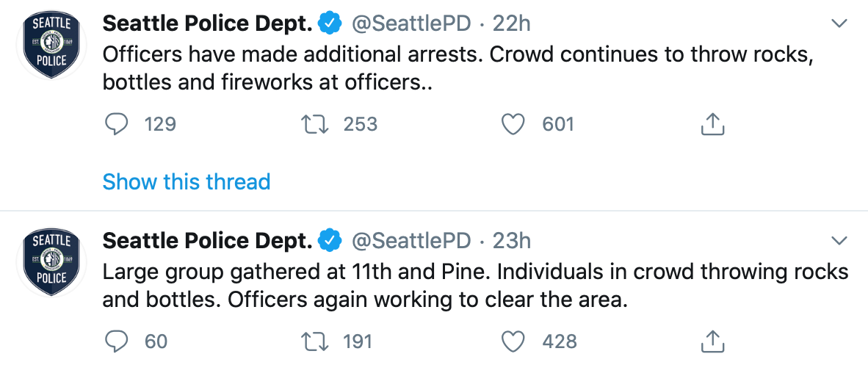Open Seattle Police Dept. name on second tweet
Screen dimensions: 868x376
[x=208, y=240]
